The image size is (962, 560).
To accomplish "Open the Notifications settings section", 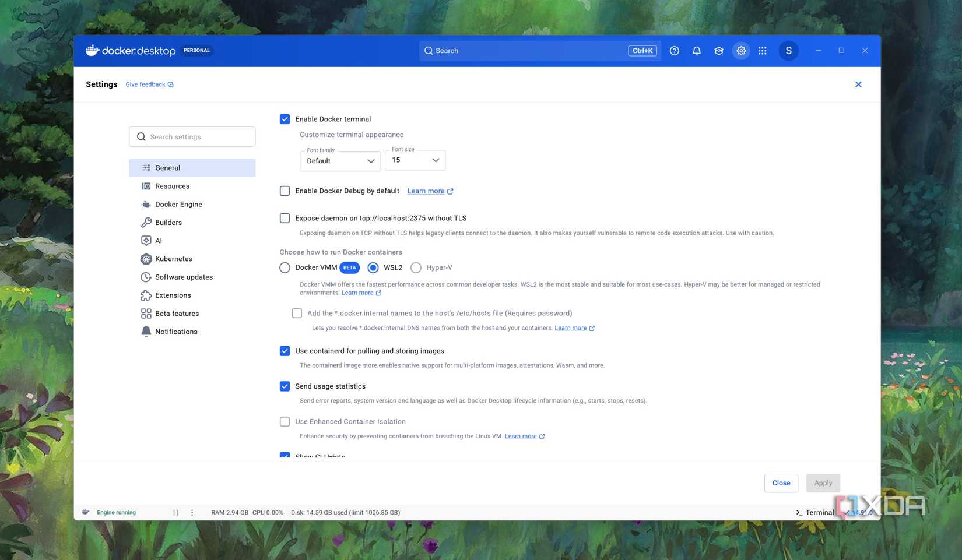I will click(x=192, y=332).
